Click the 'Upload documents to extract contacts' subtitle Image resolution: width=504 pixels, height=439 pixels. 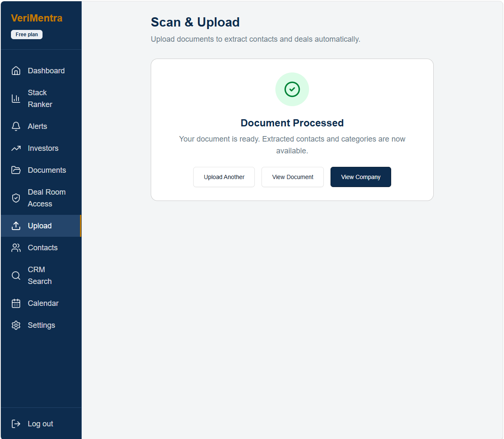click(256, 39)
